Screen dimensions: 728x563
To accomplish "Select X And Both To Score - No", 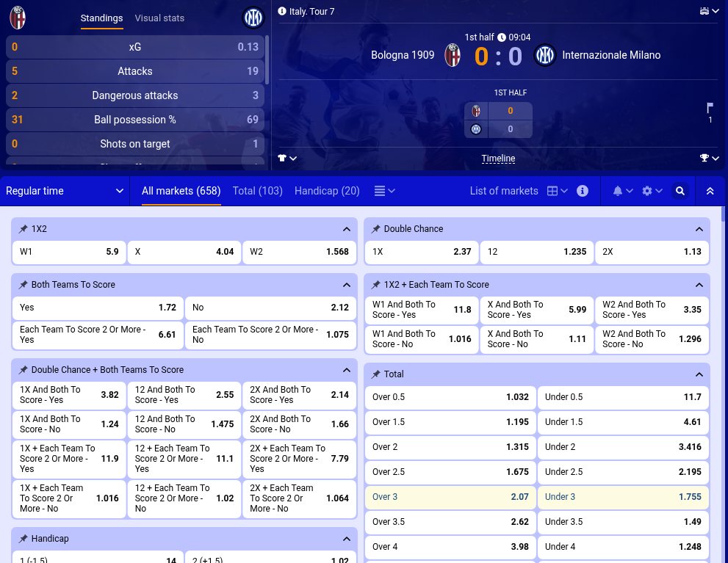I will (x=537, y=339).
